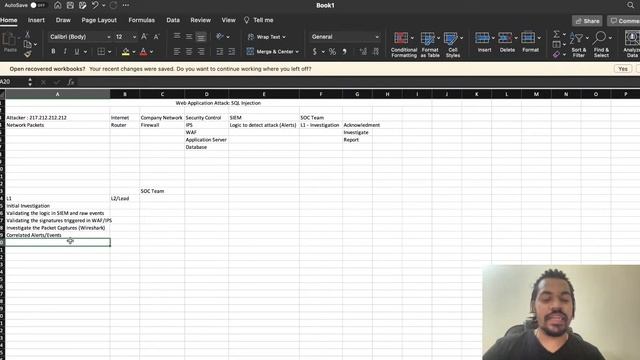Open the Insert ribbon tab
This screenshot has height=360, width=640.
pos(36,20)
